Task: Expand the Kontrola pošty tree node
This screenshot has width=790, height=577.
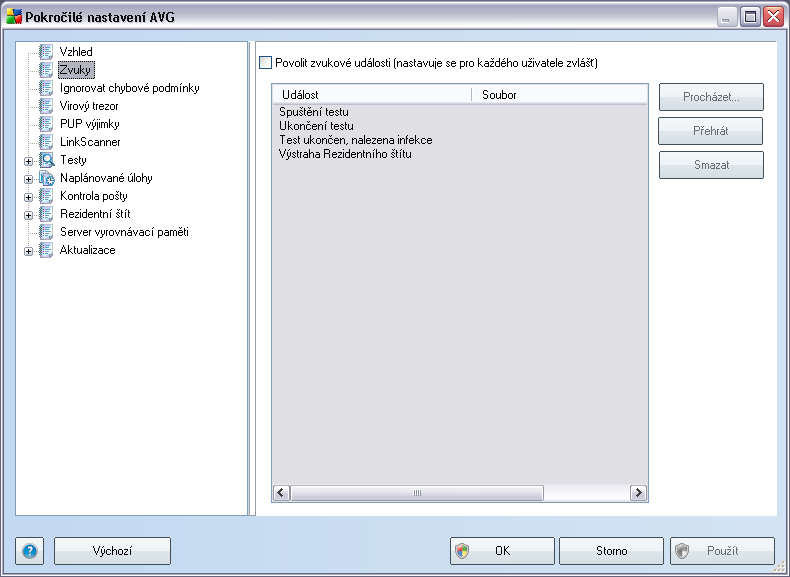Action: [29, 197]
